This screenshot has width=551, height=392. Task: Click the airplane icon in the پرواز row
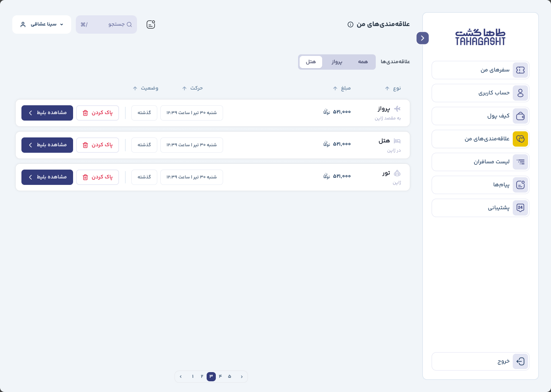397,109
